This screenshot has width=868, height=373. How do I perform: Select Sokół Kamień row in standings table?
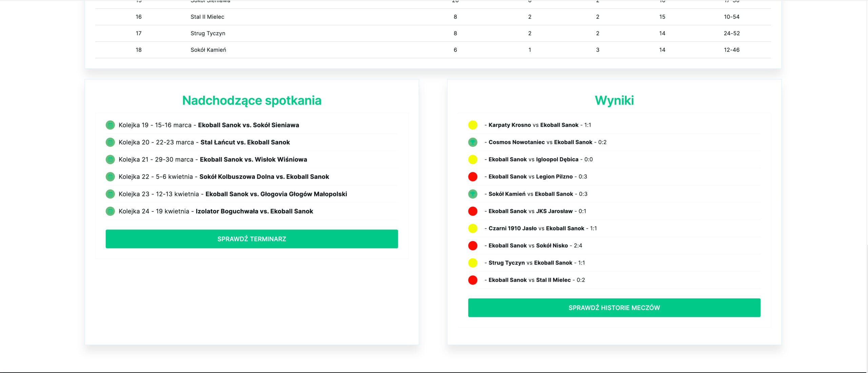click(208, 50)
